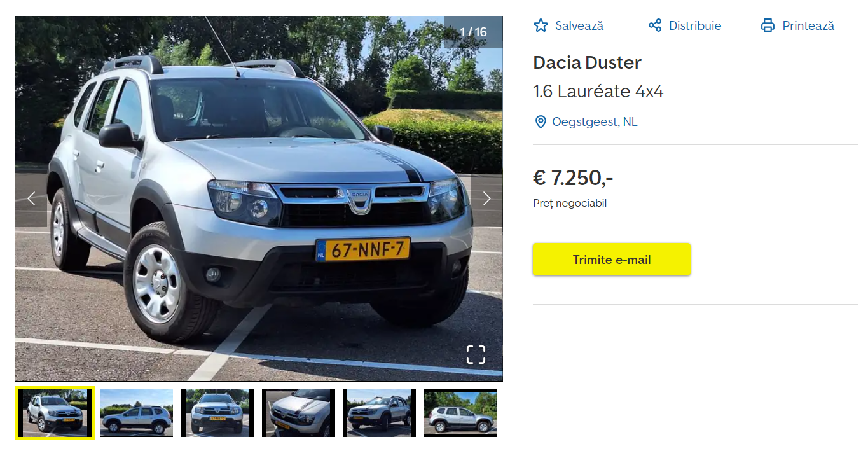
Task: Go to previous photo with left arrow
Action: coord(31,199)
